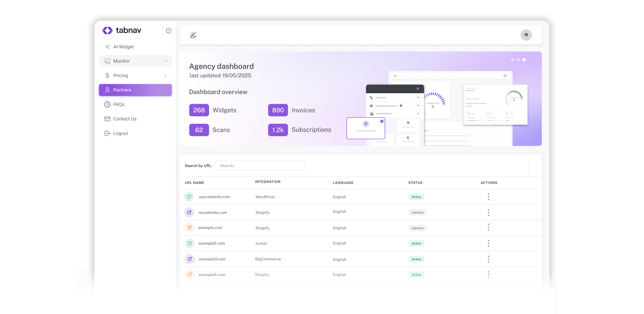644x314 pixels.
Task: Click the example3.com link
Action: coord(212,259)
